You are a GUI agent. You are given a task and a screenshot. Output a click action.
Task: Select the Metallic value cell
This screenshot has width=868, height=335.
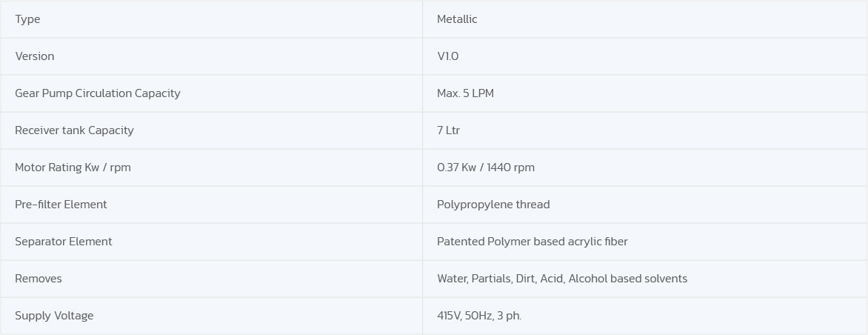click(457, 19)
